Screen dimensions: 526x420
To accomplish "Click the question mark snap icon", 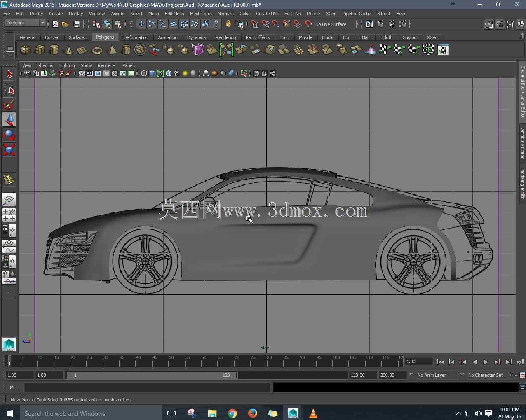I will [216, 24].
